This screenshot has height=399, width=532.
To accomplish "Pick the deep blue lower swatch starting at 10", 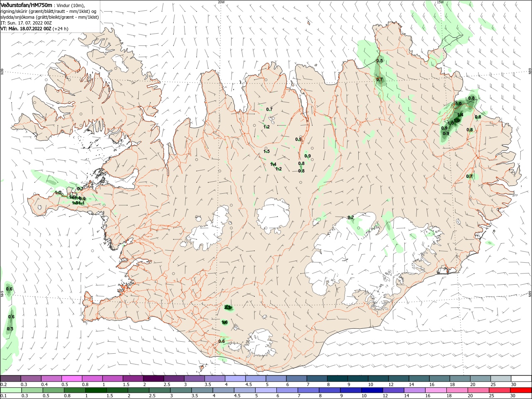I will [x=372, y=390].
